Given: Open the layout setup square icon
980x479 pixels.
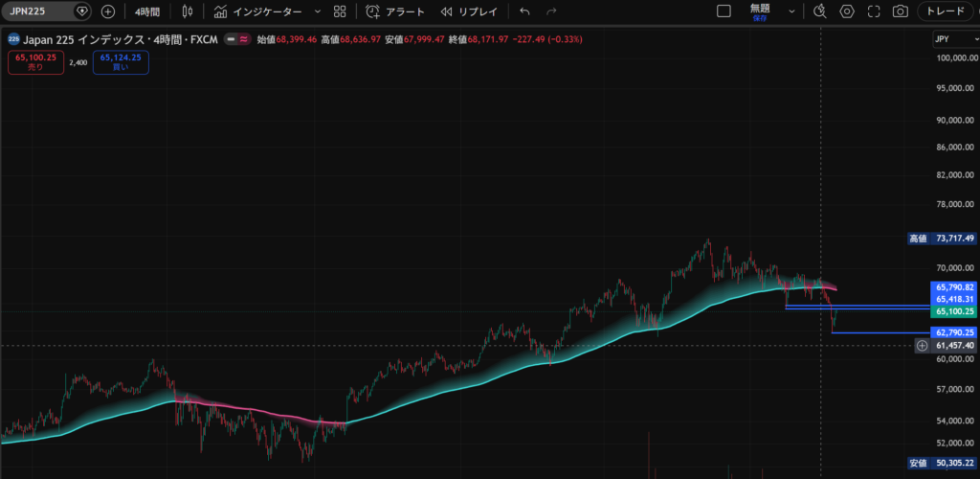Looking at the screenshot, I should [724, 11].
